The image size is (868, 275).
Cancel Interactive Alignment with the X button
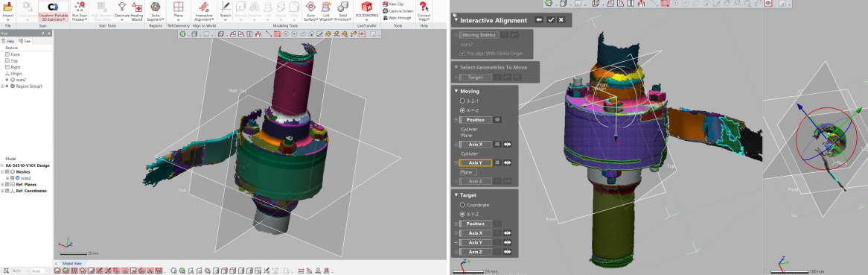click(561, 20)
